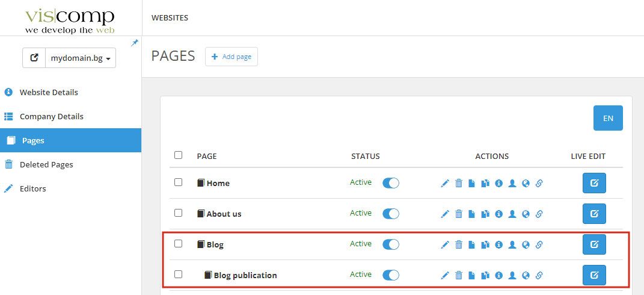Toggle the Home page active status switch
This screenshot has height=295, width=644.
click(391, 183)
